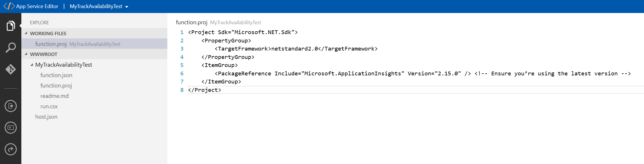
Task: Open the Console terminal icon
Action: [11, 128]
